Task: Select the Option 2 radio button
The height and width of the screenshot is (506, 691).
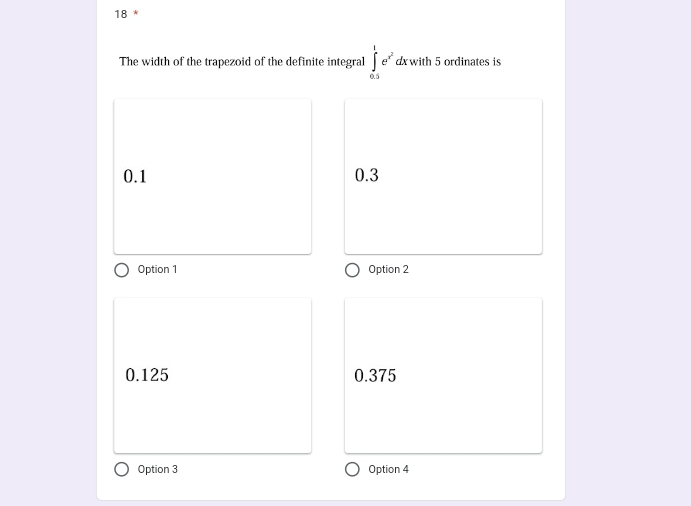Action: point(352,270)
